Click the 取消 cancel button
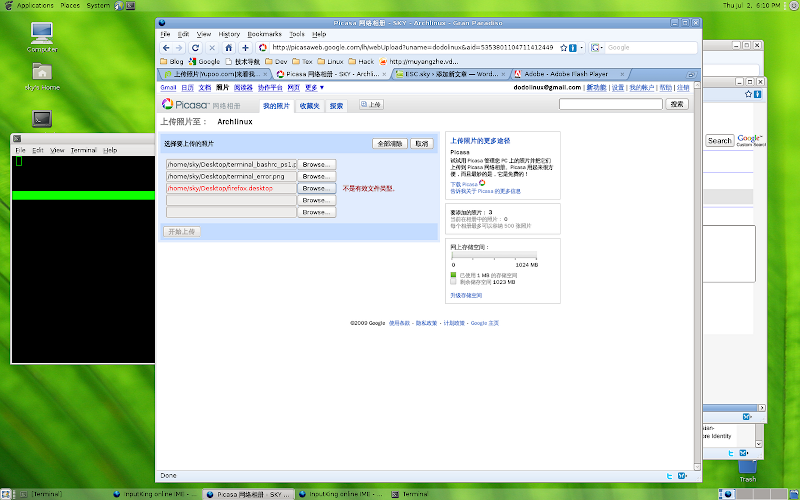Screen dimensions: 800x500 point(421,144)
